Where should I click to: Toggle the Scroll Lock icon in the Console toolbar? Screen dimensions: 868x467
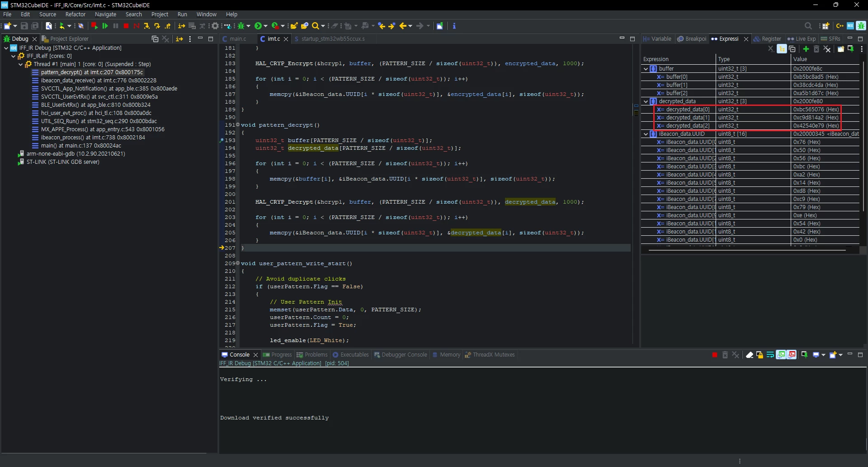click(x=759, y=355)
